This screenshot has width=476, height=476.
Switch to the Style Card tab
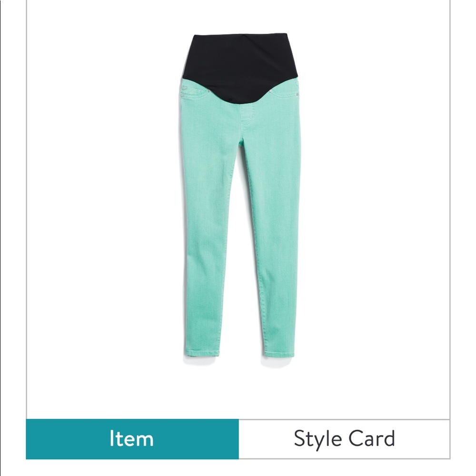pyautogui.click(x=344, y=439)
